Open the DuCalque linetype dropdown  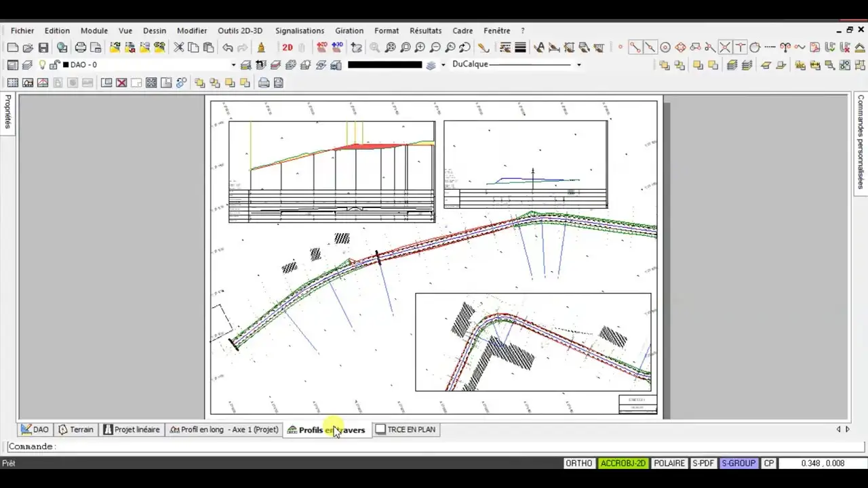(x=578, y=65)
